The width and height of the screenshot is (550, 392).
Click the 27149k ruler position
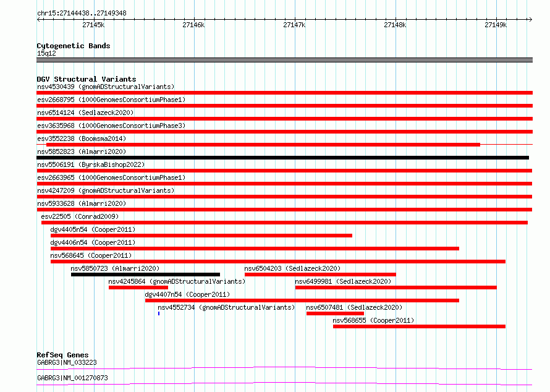click(x=496, y=25)
